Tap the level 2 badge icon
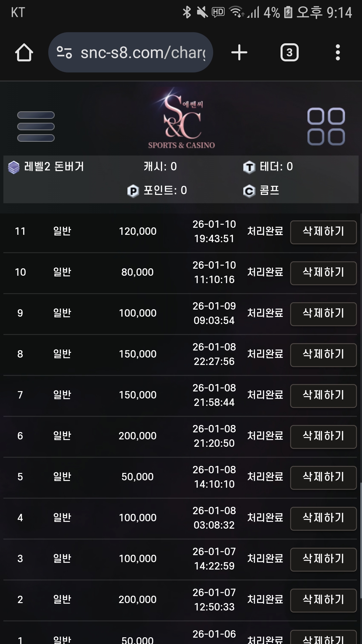This screenshot has height=644, width=362. (14, 167)
